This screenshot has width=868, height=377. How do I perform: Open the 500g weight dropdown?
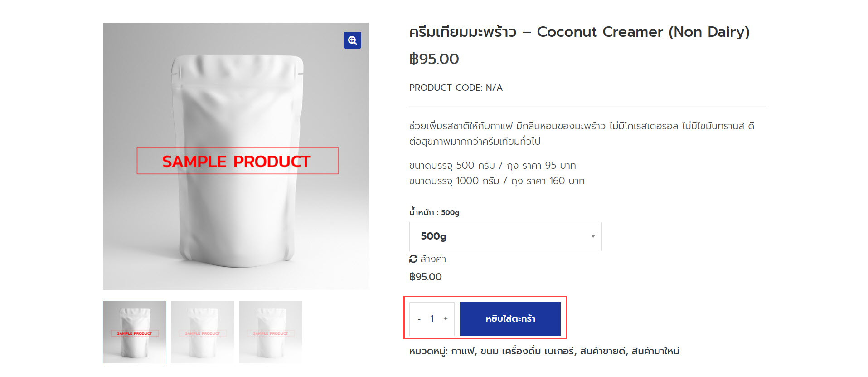coord(505,236)
